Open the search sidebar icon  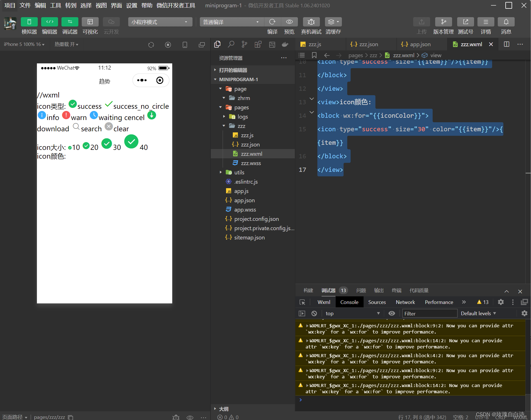(x=231, y=44)
